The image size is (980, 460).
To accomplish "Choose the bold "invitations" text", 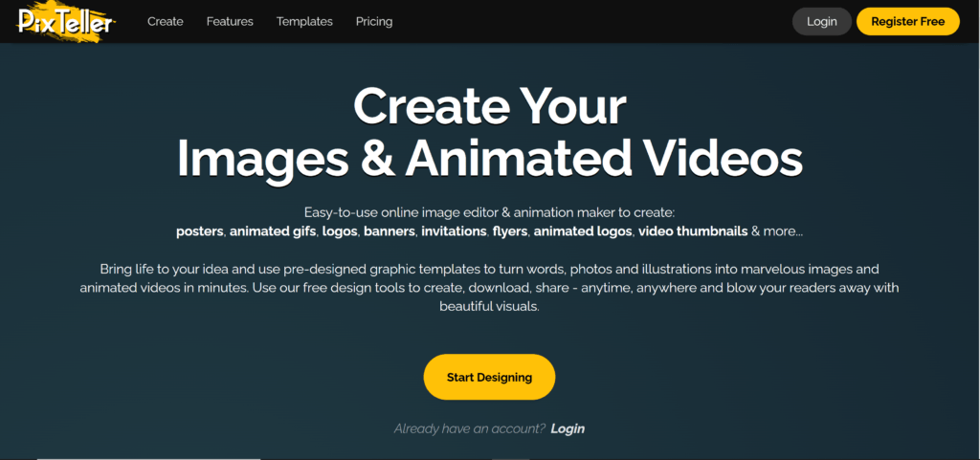I will pyautogui.click(x=454, y=231).
